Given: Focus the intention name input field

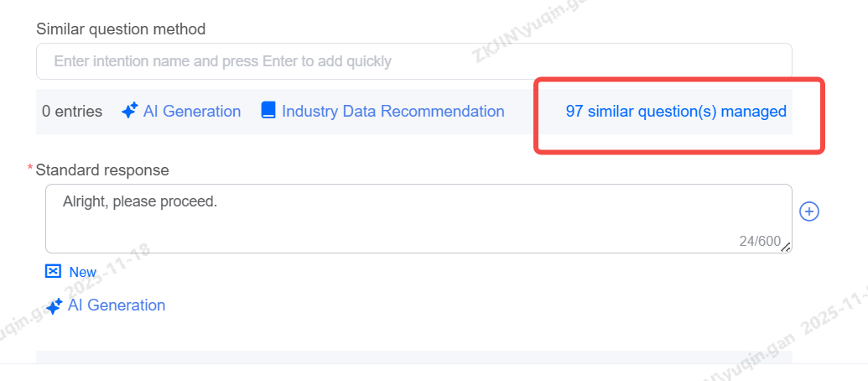Looking at the screenshot, I should tap(413, 61).
